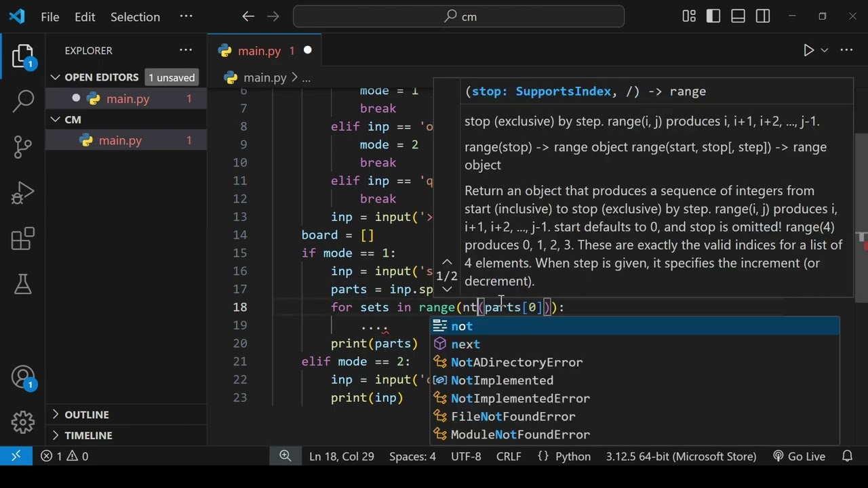Select main.py under Open Editors

[x=127, y=99]
